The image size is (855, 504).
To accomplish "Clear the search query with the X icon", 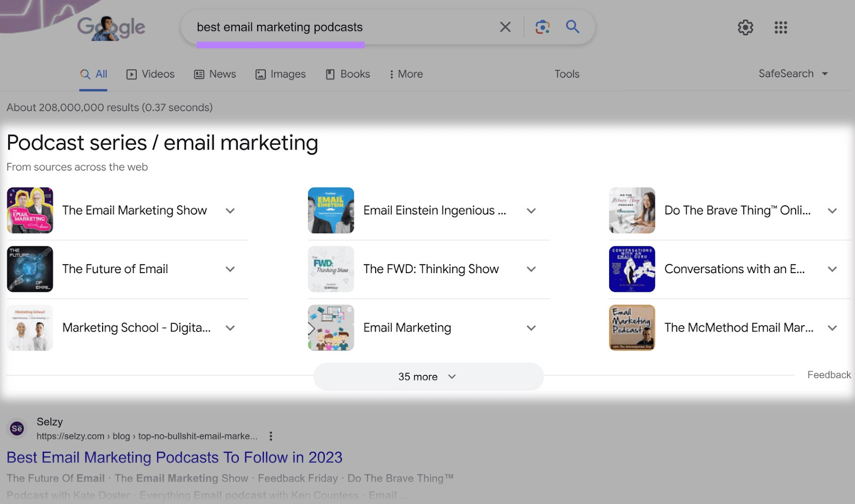I will tap(504, 27).
